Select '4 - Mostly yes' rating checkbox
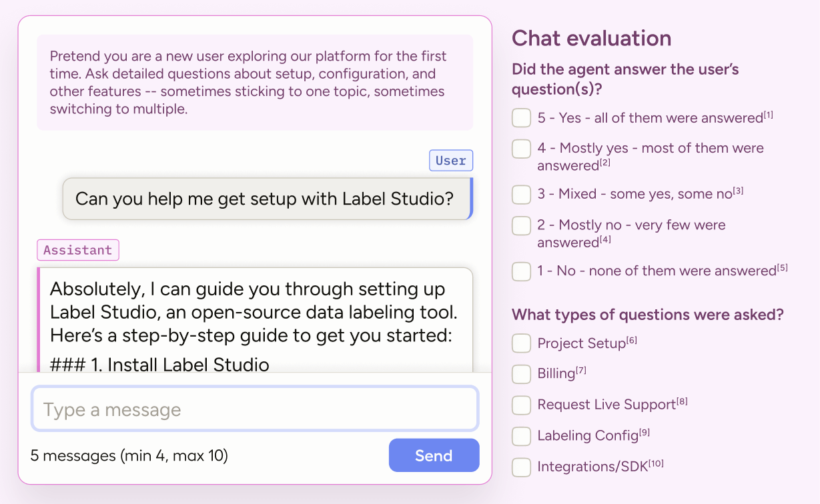The height and width of the screenshot is (504, 820). pos(521,149)
